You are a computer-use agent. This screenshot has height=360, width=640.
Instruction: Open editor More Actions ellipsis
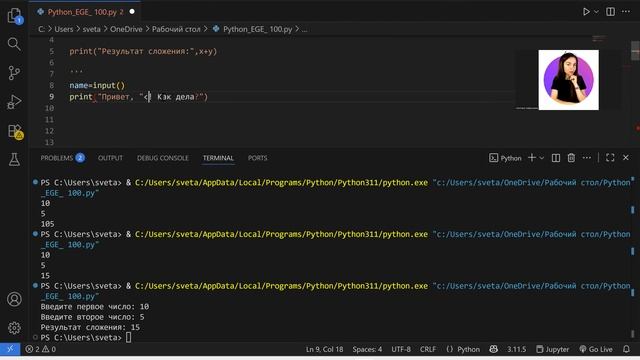click(x=626, y=11)
